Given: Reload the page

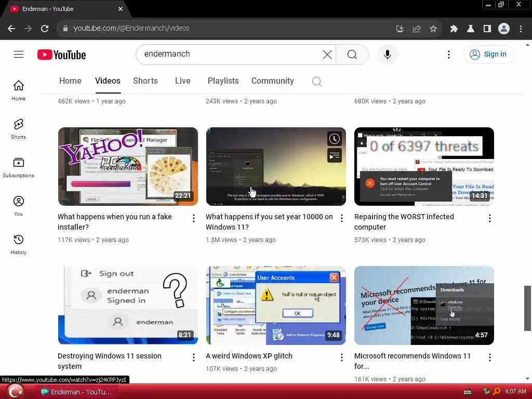Looking at the screenshot, I should click(x=45, y=29).
